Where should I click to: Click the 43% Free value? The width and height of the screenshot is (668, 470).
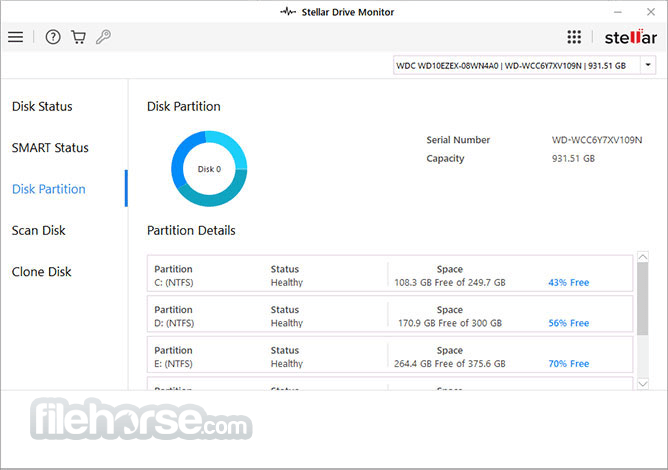[x=568, y=283]
